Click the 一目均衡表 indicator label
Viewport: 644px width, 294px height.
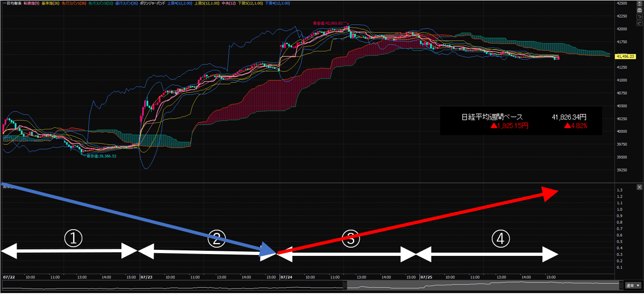(x=12, y=3)
